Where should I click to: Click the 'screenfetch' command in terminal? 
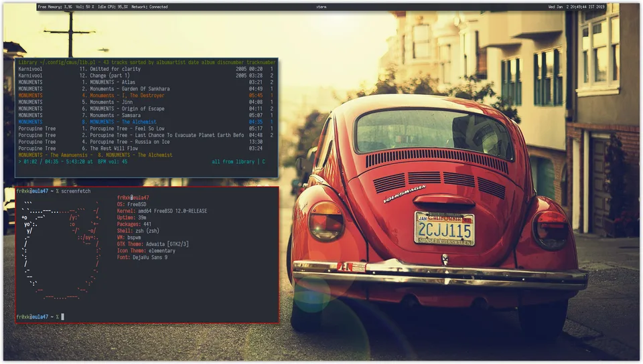point(76,191)
